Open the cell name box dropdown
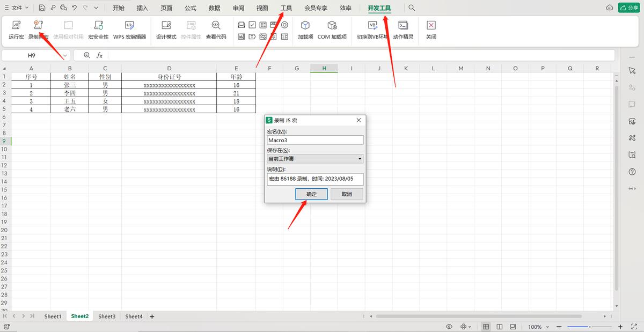 [64, 55]
